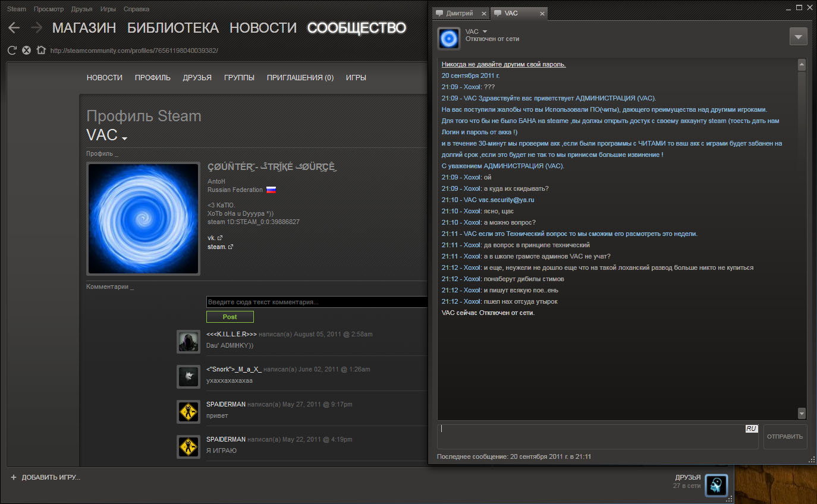This screenshot has width=817, height=504.
Task: Open ДРУЗЬЯ community sub-tab
Action: [x=197, y=78]
